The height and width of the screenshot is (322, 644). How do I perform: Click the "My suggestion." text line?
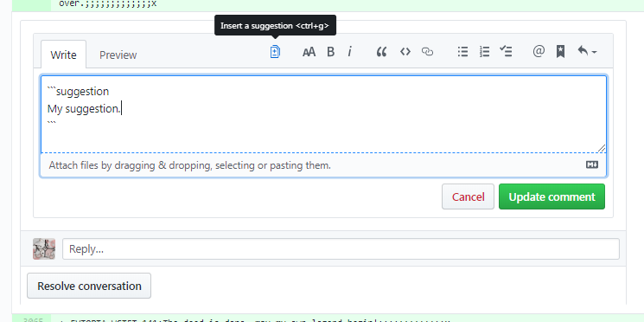pos(84,109)
